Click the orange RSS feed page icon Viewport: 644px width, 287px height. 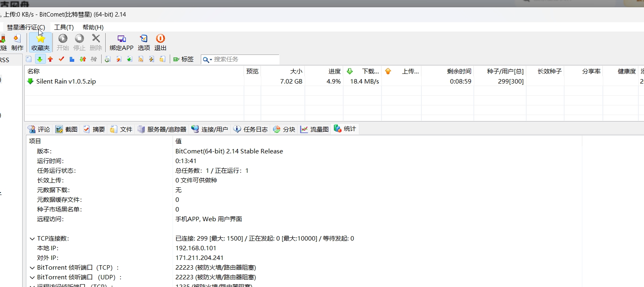click(140, 59)
